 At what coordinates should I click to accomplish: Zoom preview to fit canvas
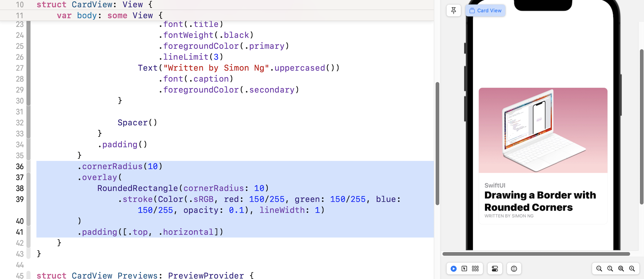point(621,269)
